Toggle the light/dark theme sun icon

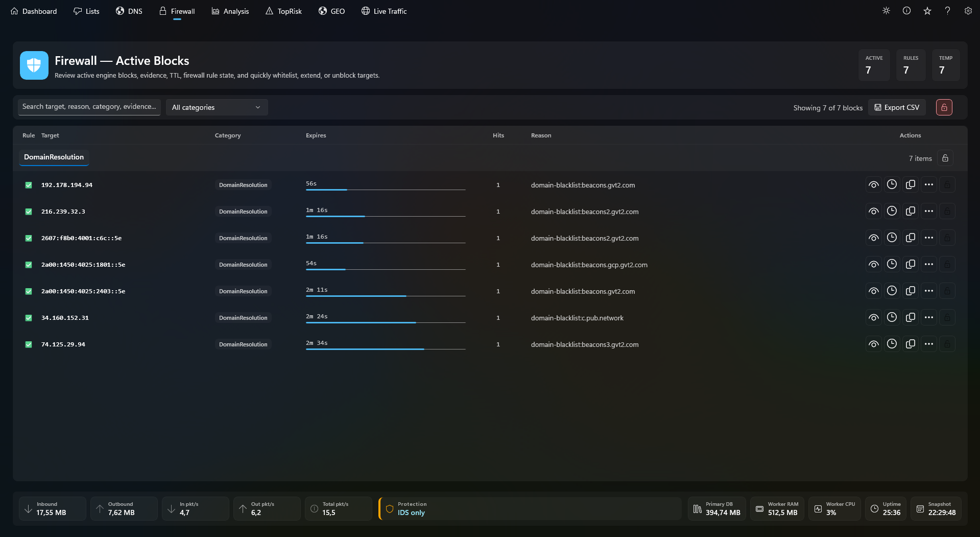click(x=886, y=11)
